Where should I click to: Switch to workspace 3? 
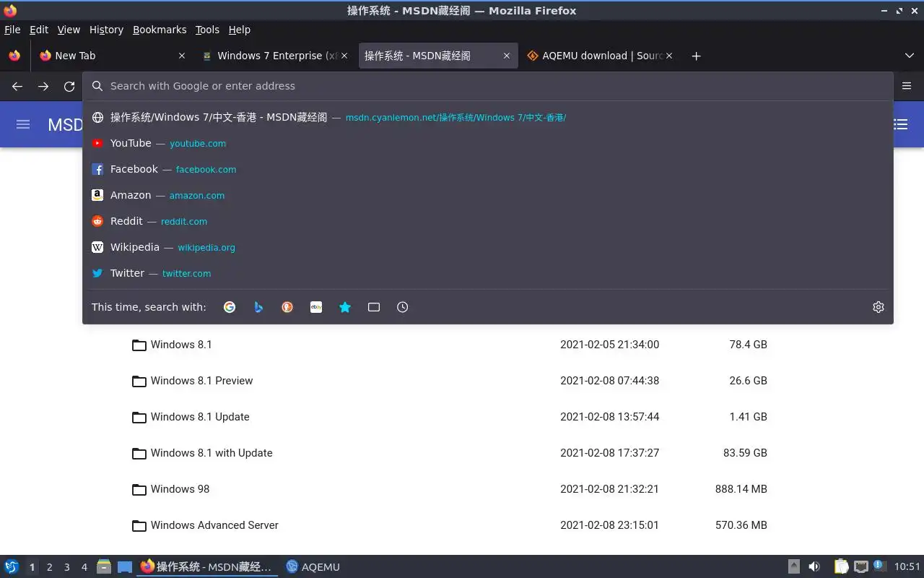click(67, 567)
